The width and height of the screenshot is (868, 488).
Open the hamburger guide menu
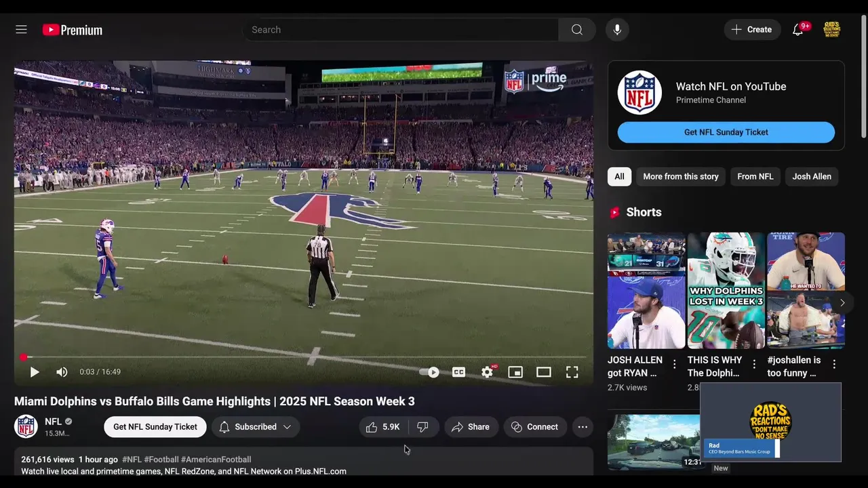coord(21,30)
